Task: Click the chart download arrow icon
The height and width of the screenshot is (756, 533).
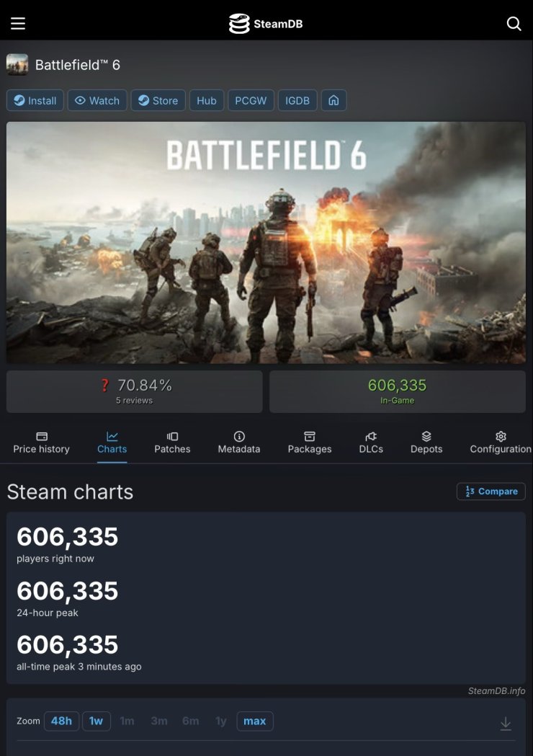Action: (506, 721)
